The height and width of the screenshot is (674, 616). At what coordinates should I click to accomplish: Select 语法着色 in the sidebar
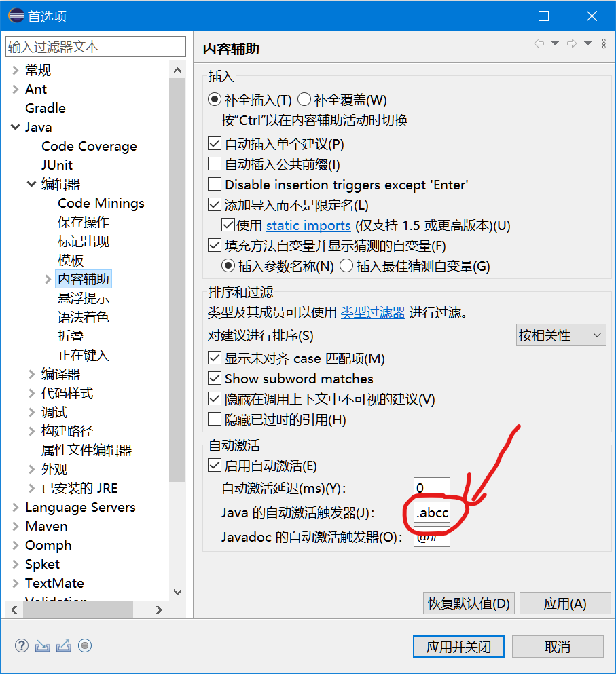click(x=84, y=317)
